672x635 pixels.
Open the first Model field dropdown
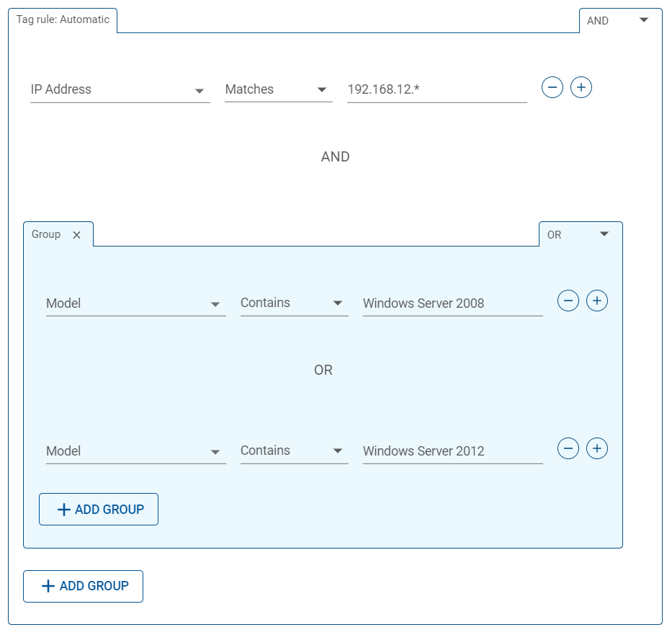click(x=136, y=303)
